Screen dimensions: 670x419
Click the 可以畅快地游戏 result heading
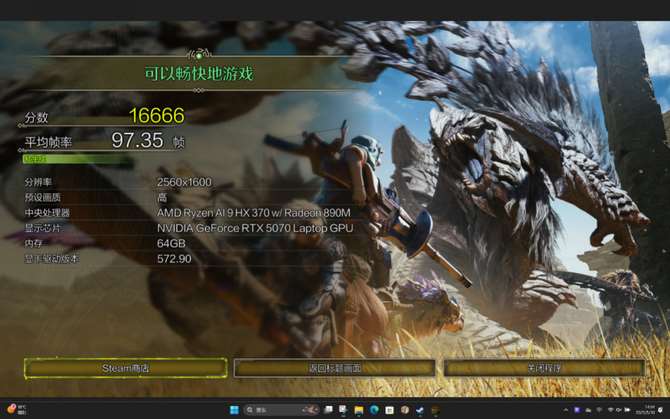200,73
